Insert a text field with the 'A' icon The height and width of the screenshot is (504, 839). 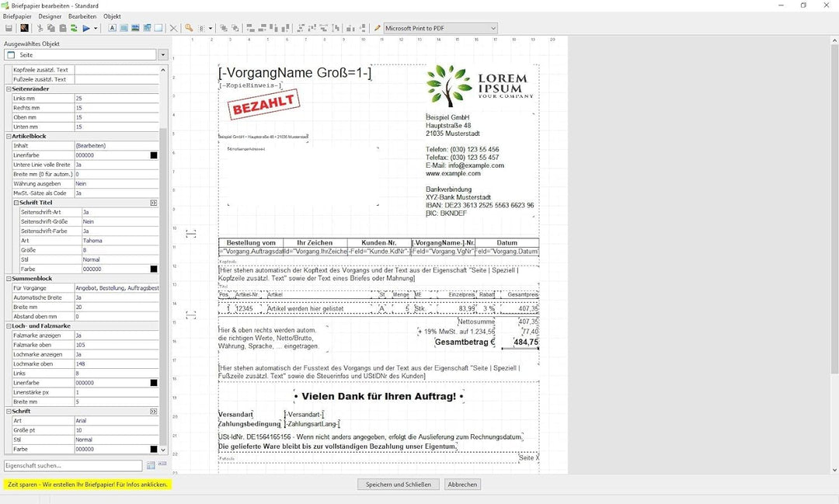(x=113, y=28)
